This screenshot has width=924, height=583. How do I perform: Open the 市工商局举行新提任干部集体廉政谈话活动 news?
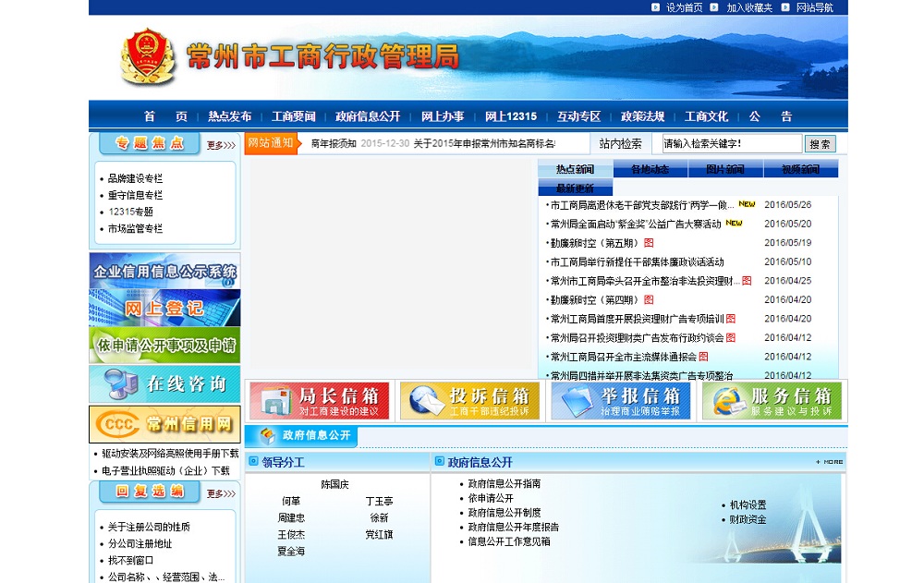pos(637,261)
